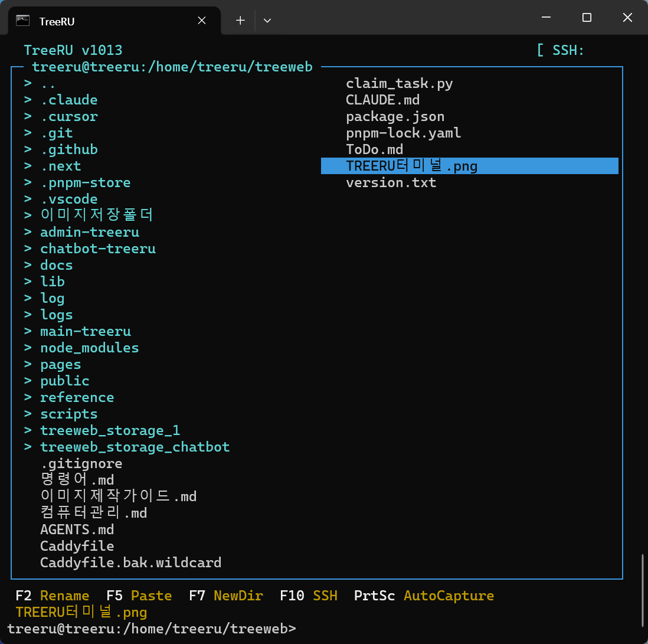Select the CLAUDE.md file
Image resolution: width=648 pixels, height=644 pixels.
[382, 100]
